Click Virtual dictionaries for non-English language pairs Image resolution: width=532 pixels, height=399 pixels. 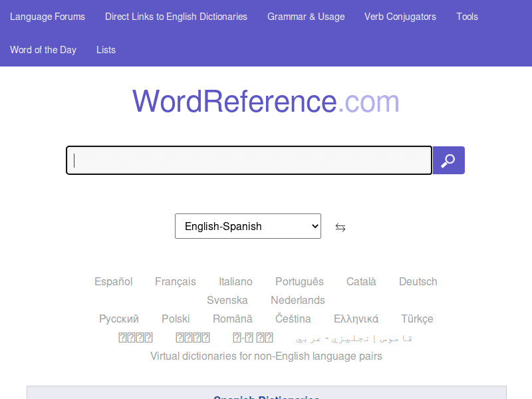(x=267, y=356)
